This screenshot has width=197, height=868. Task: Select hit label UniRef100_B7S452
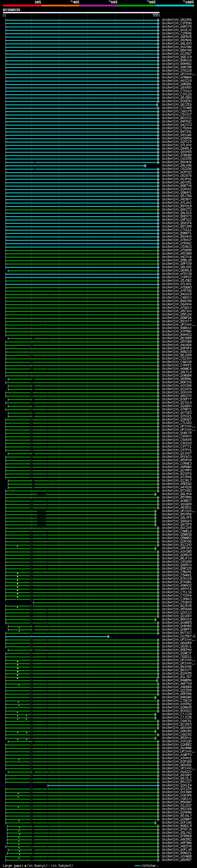tap(177, 491)
